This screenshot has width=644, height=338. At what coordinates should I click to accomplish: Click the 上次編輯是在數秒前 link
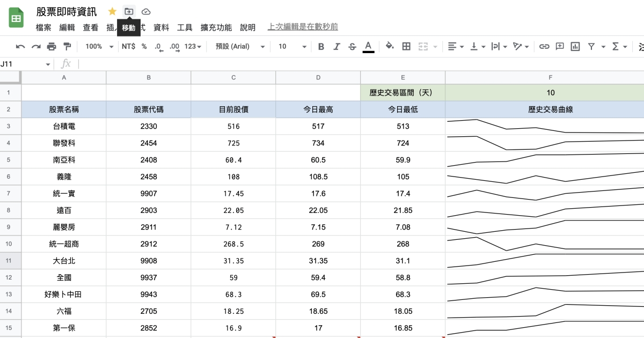click(303, 27)
